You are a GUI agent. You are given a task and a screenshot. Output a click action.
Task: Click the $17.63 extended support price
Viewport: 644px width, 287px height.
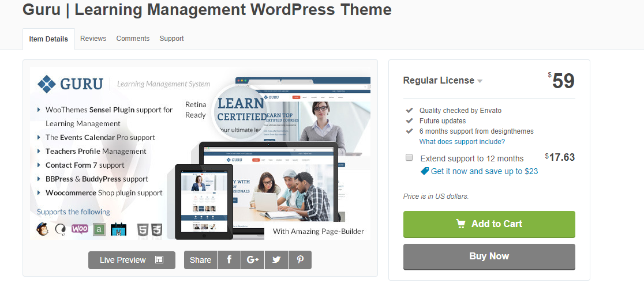[560, 157]
